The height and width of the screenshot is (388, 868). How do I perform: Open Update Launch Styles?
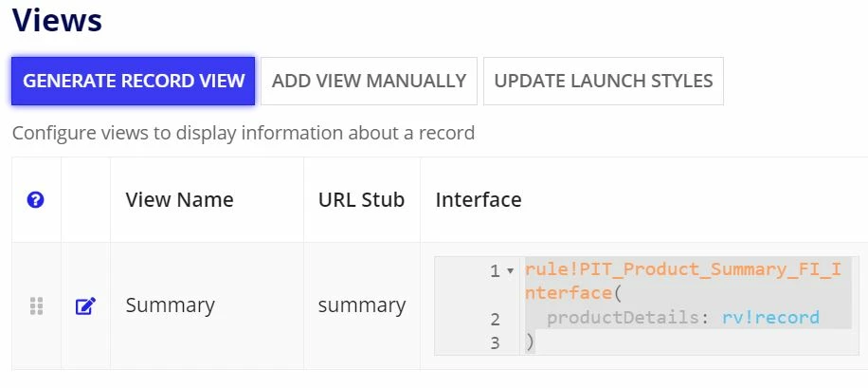(604, 81)
